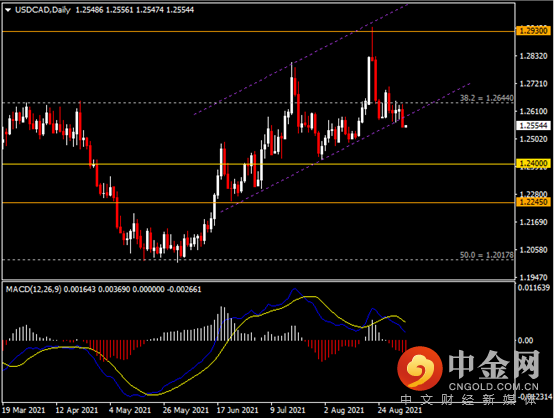
Task: Click the 24 Aug 2021 date marker
Action: (400, 410)
